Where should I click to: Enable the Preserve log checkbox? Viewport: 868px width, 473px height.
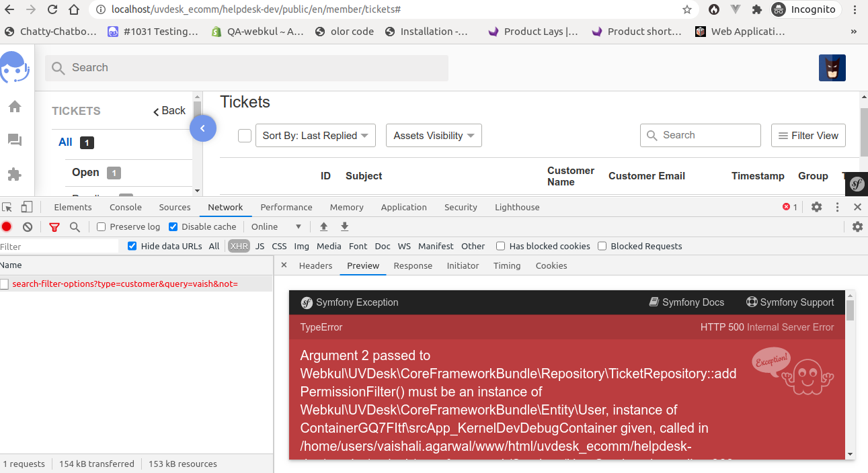click(x=100, y=226)
